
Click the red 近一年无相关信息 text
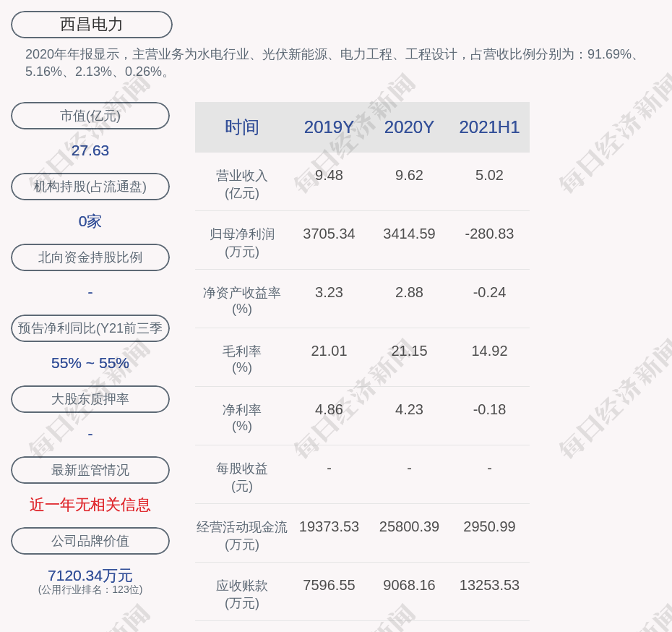click(x=90, y=505)
